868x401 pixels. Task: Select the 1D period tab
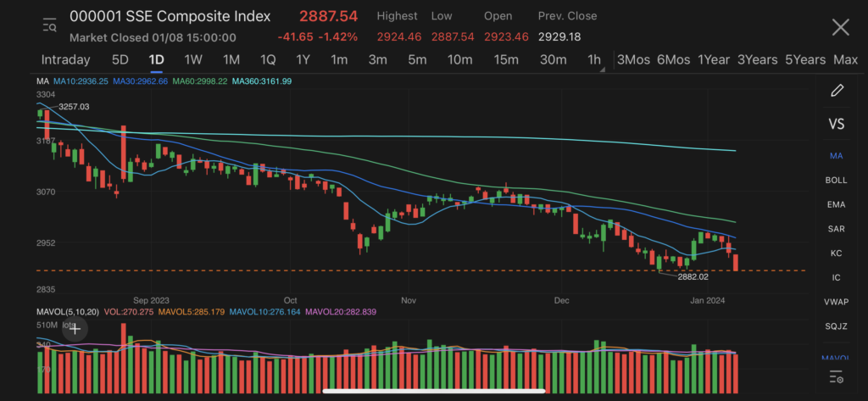click(157, 60)
